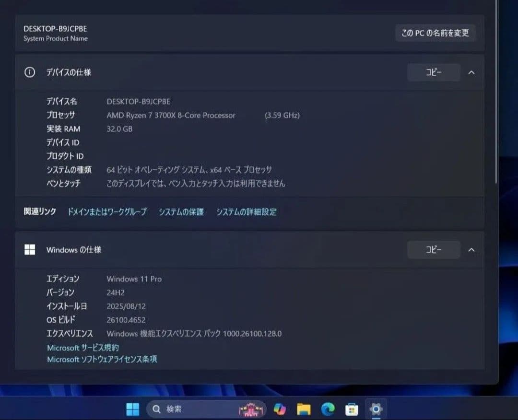
Task: Select install date 2025/08/12
Action: pyautogui.click(x=126, y=306)
